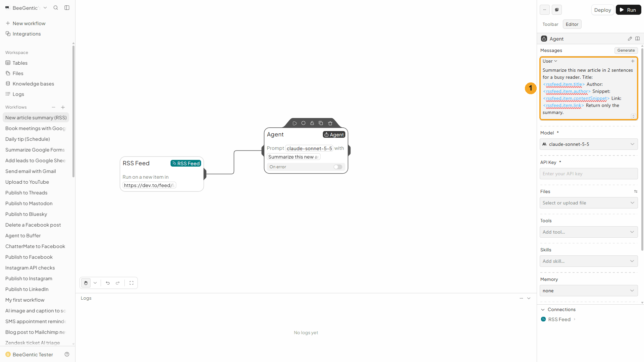This screenshot has width=644, height=362.
Task: Click the Run button
Action: (x=628, y=10)
